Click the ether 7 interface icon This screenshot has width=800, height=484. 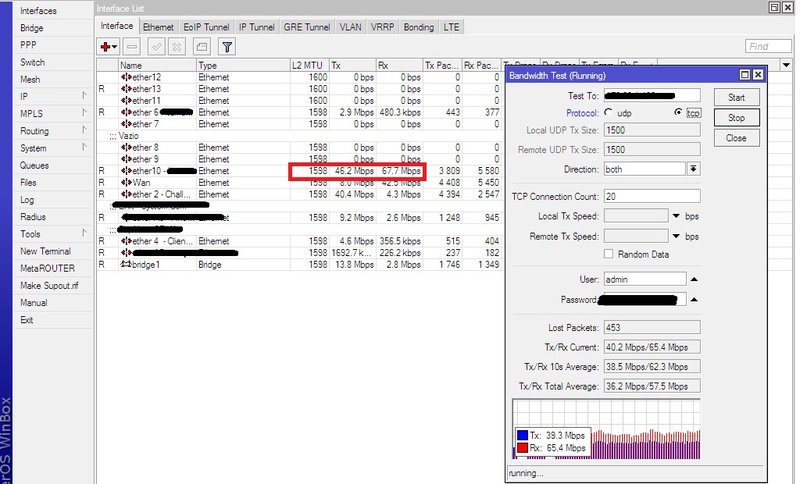click(126, 124)
